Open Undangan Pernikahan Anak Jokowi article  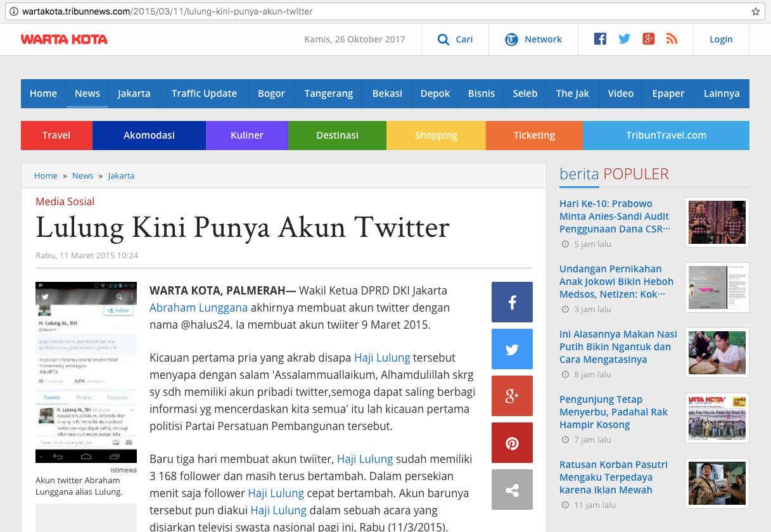click(x=616, y=282)
